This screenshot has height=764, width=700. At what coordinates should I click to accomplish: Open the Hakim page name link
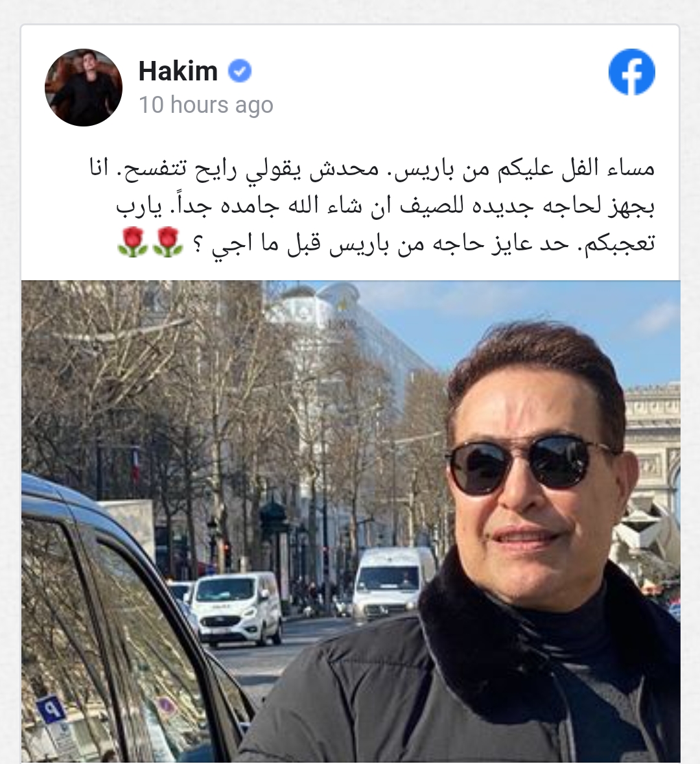178,71
